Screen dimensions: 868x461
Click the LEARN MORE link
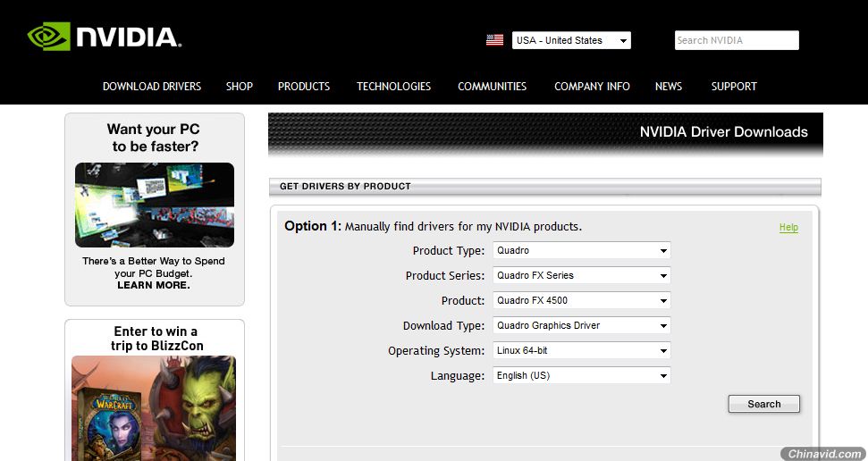(154, 285)
